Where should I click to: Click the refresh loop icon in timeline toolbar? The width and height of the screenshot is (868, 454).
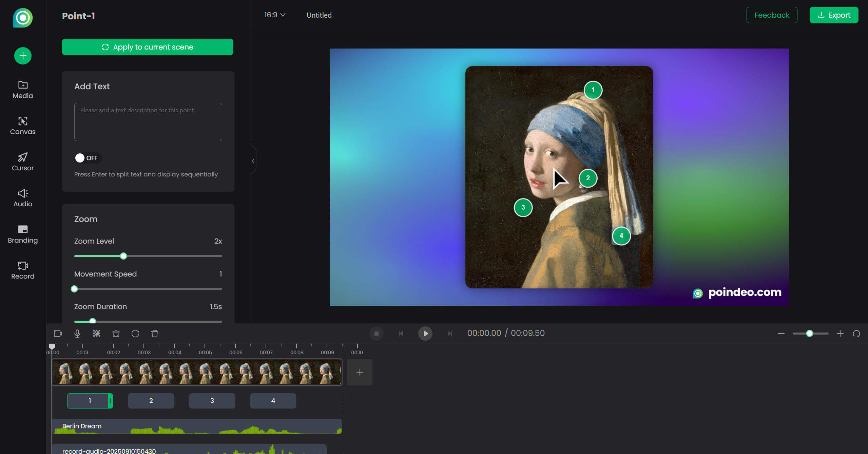(x=135, y=334)
